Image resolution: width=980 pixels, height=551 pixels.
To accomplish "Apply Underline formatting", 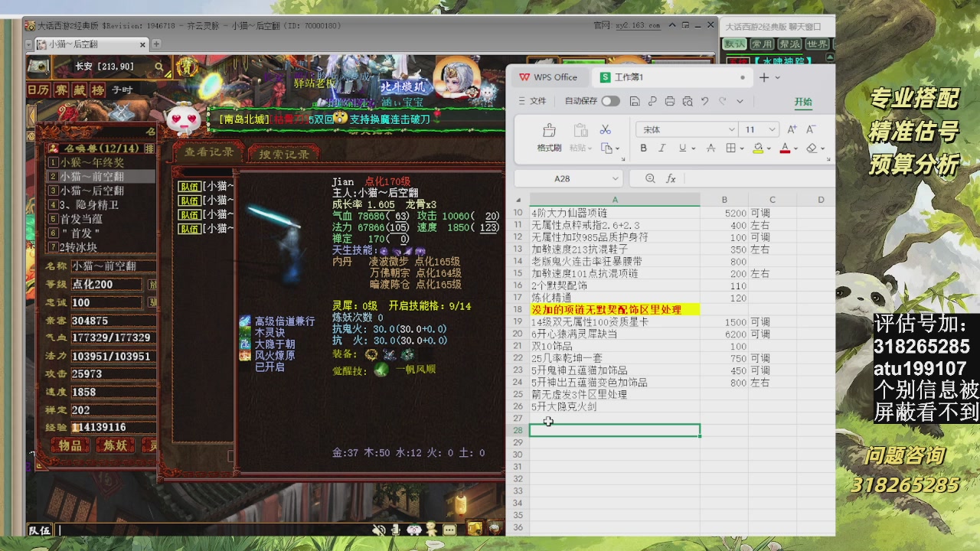I will (x=681, y=148).
